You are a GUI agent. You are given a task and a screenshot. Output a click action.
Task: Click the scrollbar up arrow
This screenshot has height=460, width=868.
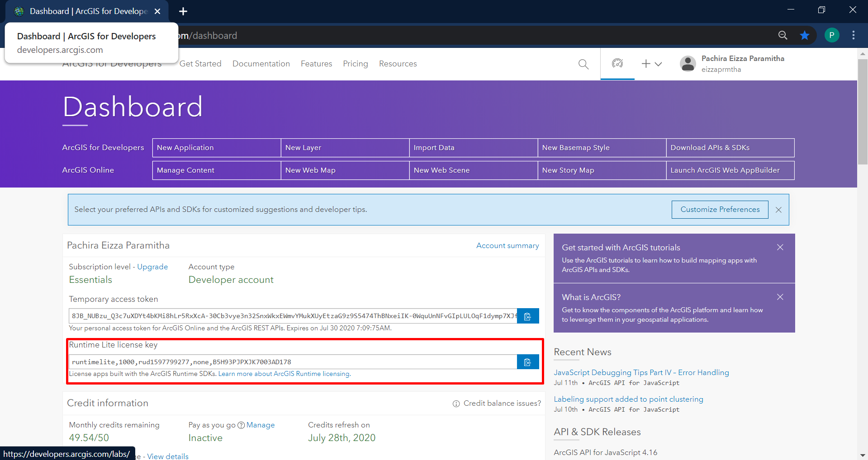point(863,53)
